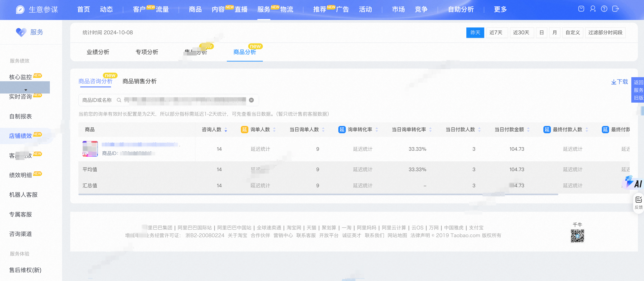Click the table horizontal scrollbar
644x281 pixels.
coord(318,194)
